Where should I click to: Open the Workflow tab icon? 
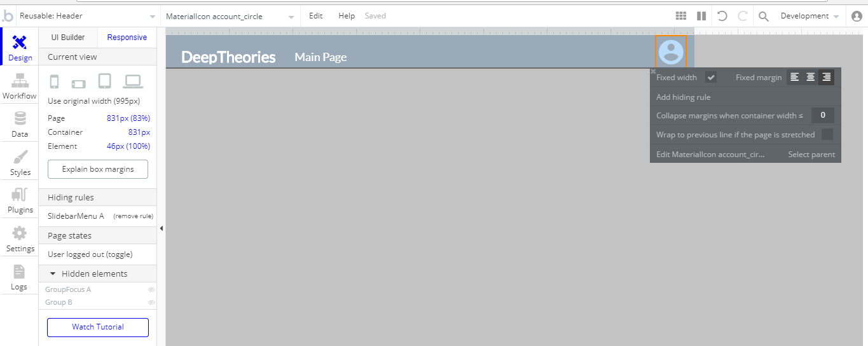(20, 81)
